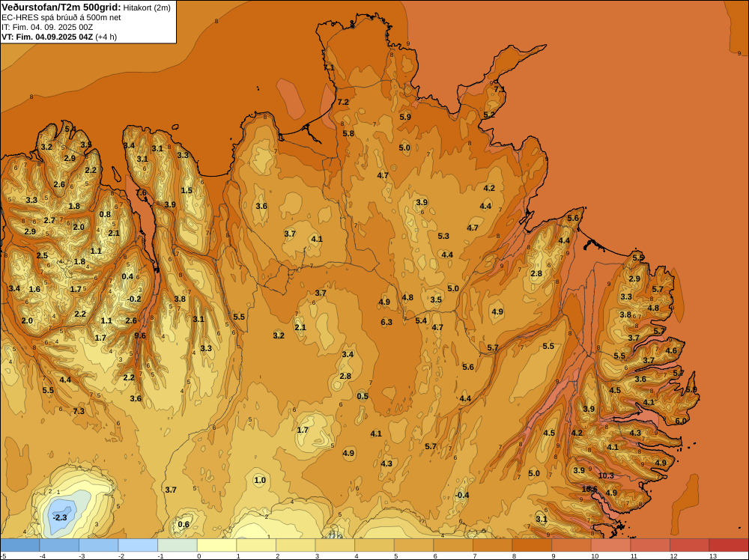Click the 'IT: Fim. 04. 09. 2025 00Z' line
This screenshot has height=560, width=749.
coord(46,27)
